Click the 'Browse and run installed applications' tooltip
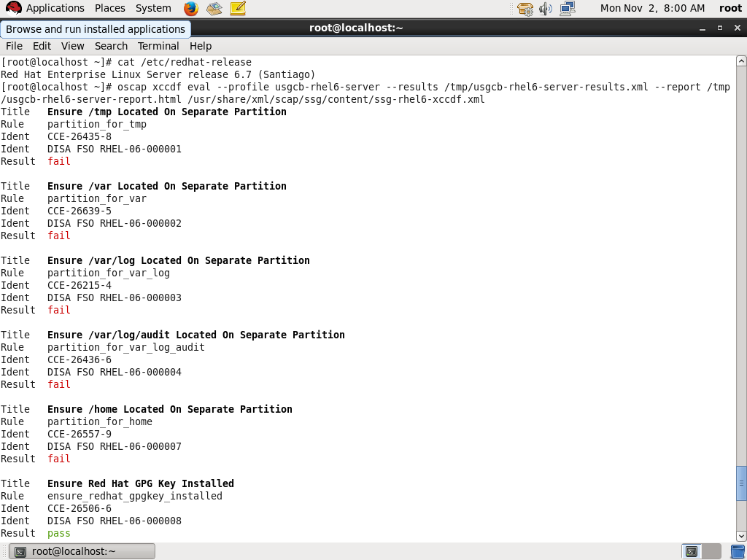This screenshot has width=747, height=560. (96, 29)
